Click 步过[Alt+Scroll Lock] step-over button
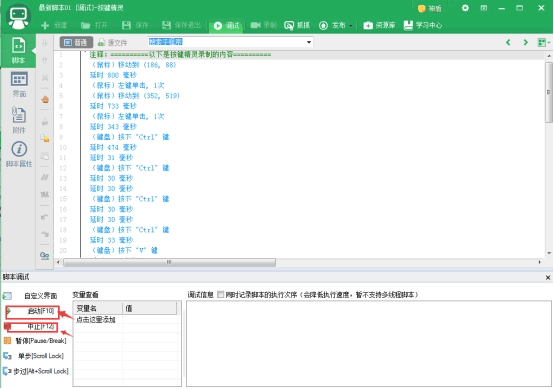Image resolution: width=554 pixels, height=389 pixels. (36, 371)
